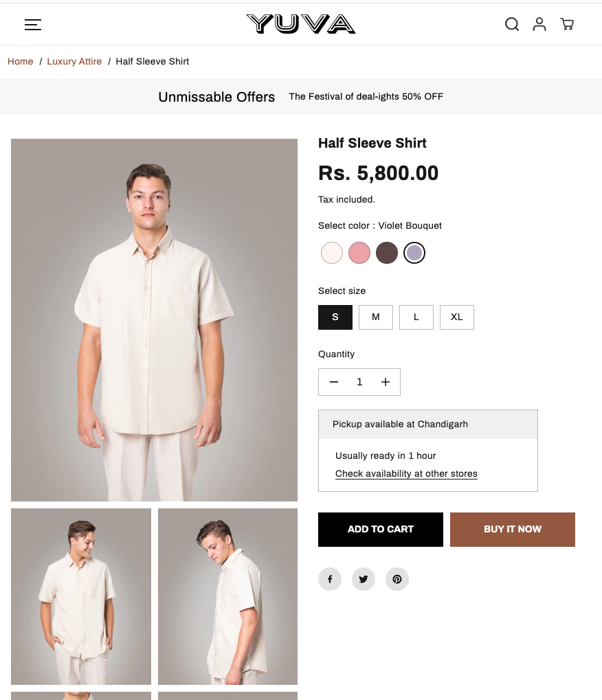Share product on Twitter
This screenshot has height=700, width=602.
coord(364,579)
